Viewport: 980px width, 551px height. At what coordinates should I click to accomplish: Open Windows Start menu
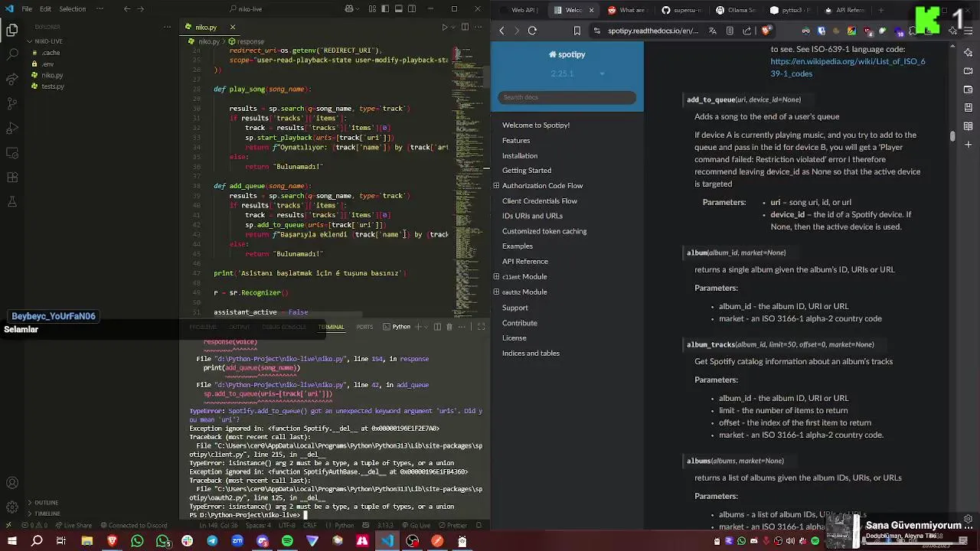pyautogui.click(x=12, y=541)
